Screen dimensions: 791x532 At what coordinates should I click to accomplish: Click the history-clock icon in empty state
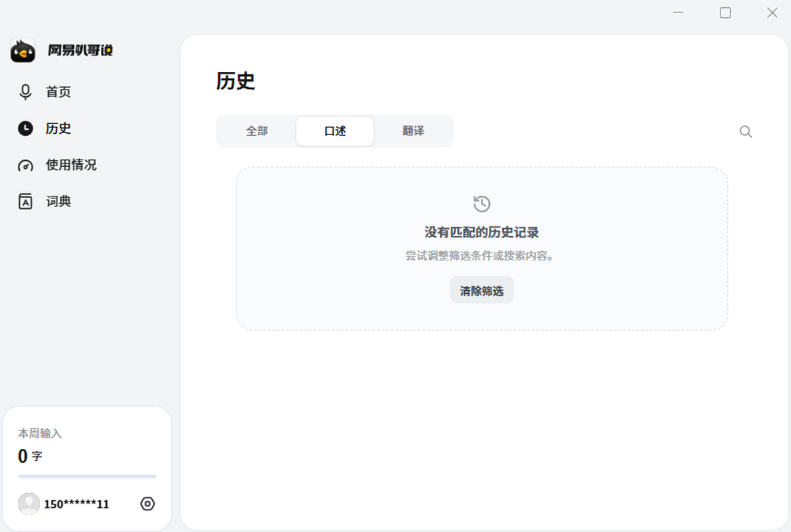[482, 204]
